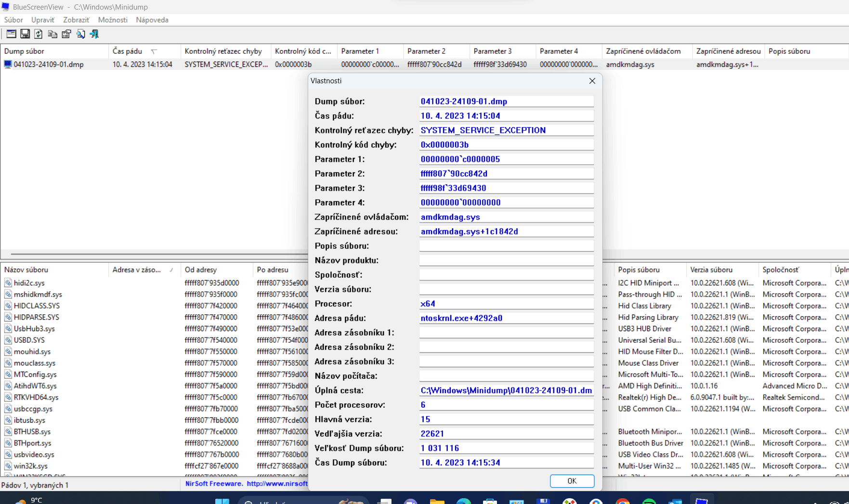
Task: Click the file icon beside mouclass.sys
Action: click(8, 363)
